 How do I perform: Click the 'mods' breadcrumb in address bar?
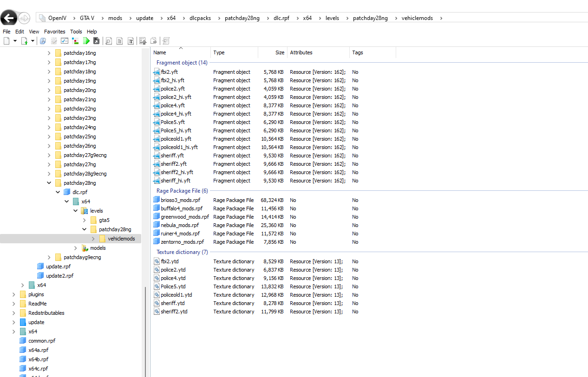click(115, 18)
